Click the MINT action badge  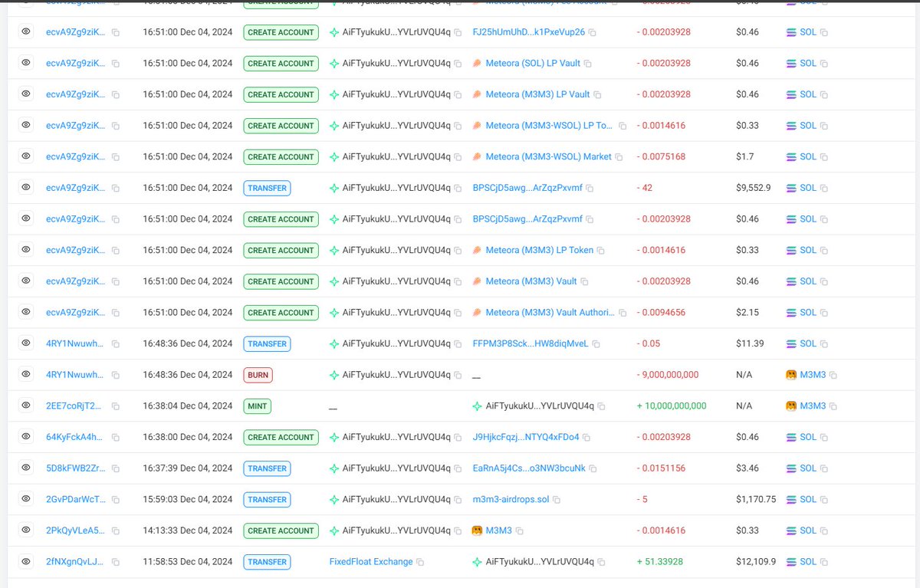pyautogui.click(x=258, y=406)
